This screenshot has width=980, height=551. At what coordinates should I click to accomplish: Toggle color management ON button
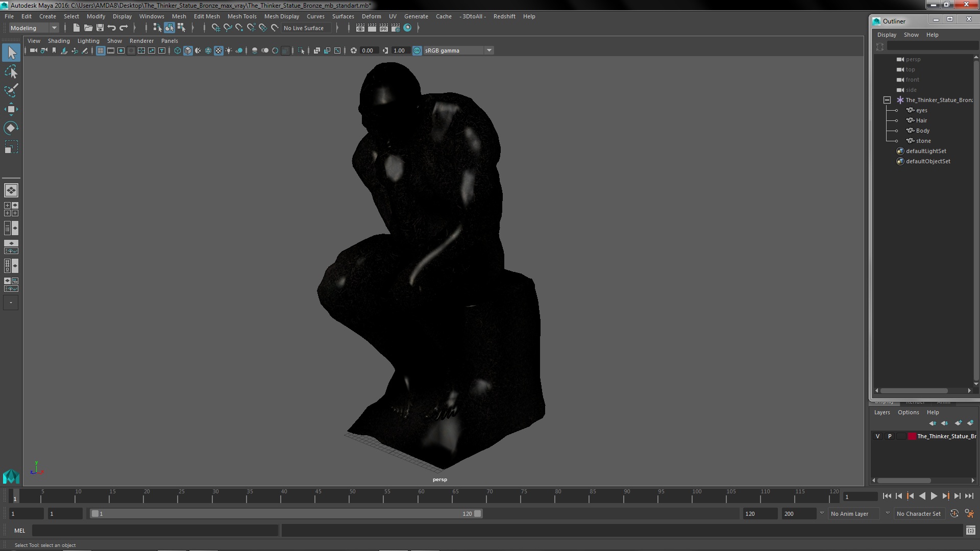tap(417, 51)
